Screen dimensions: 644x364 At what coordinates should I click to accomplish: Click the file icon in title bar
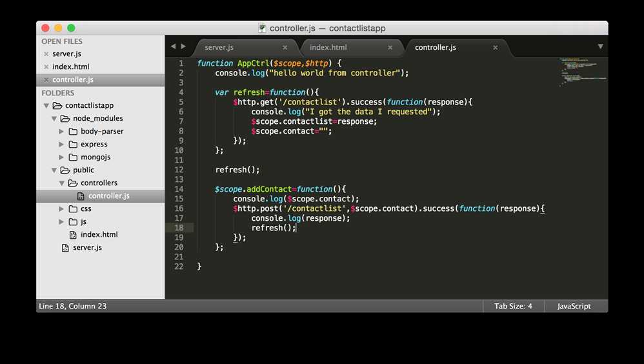261,28
